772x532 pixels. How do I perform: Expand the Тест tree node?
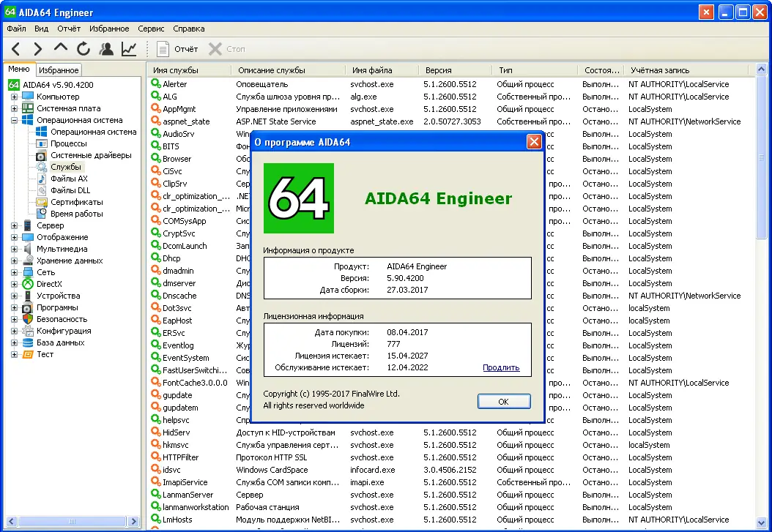pyautogui.click(x=14, y=354)
